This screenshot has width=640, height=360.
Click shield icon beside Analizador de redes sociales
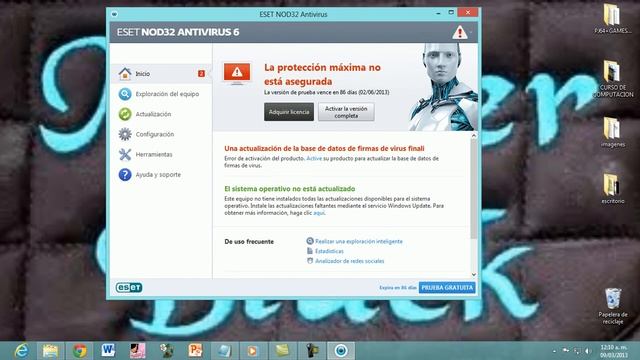point(310,261)
